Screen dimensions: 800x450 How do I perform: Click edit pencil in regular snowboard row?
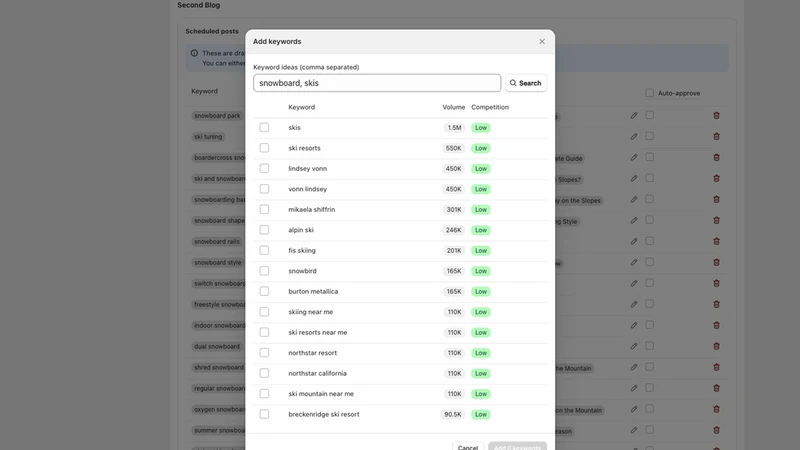click(x=634, y=388)
